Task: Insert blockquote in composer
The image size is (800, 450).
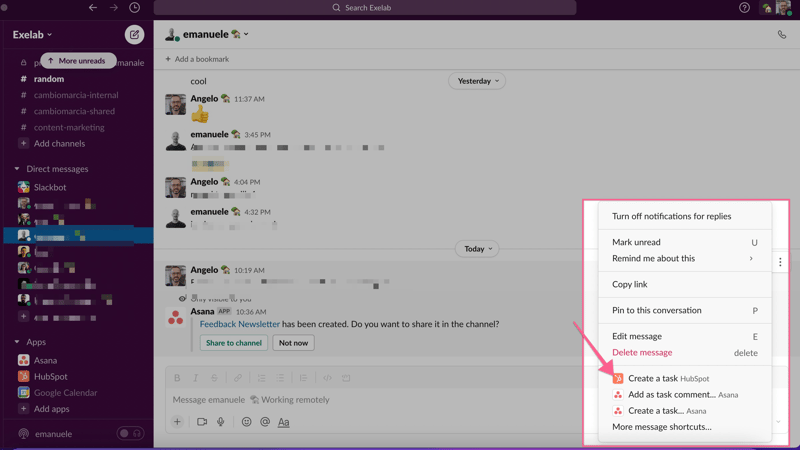Action: tap(304, 378)
